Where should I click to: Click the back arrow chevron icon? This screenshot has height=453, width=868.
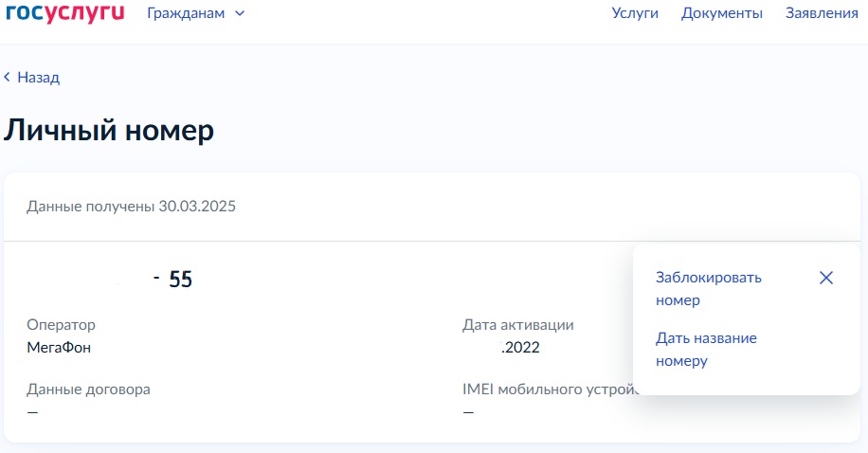pos(8,77)
